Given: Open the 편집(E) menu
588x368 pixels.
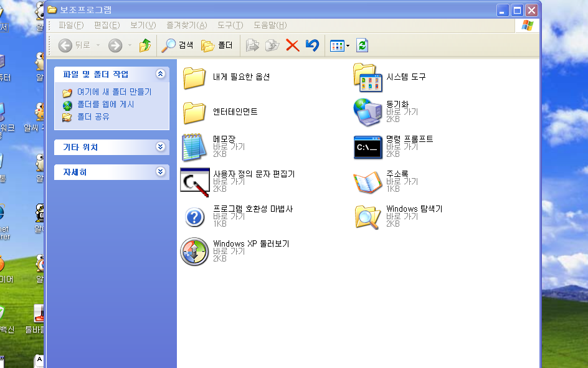Looking at the screenshot, I should pyautogui.click(x=107, y=25).
